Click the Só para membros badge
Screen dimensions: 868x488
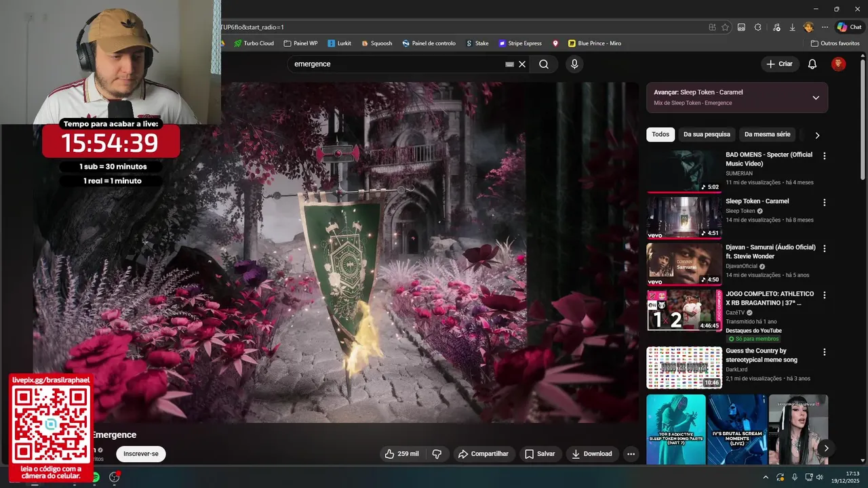pos(753,339)
